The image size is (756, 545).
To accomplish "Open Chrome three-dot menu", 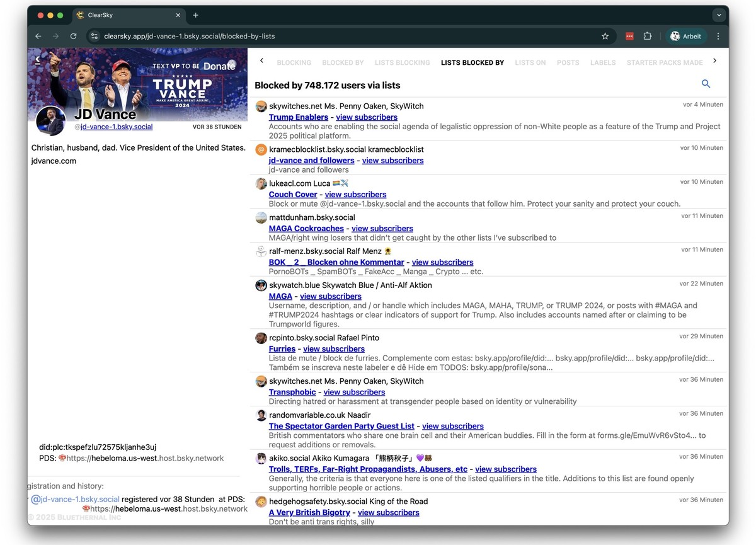I will [x=718, y=37].
